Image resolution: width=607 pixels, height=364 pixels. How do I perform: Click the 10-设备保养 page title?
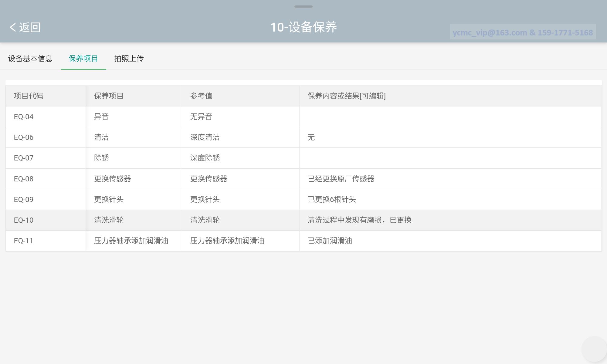[303, 27]
